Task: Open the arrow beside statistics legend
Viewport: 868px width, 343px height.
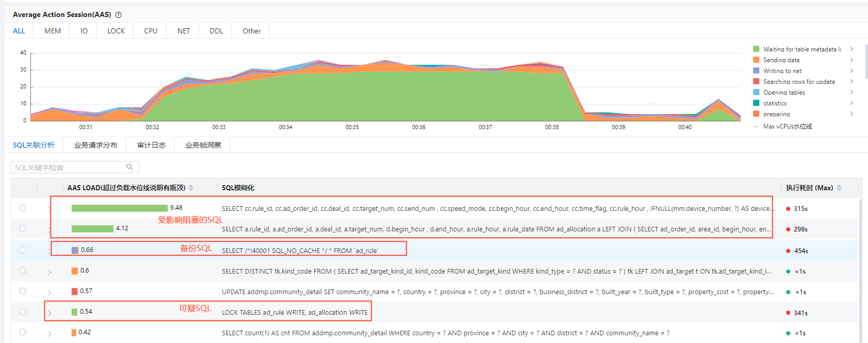Action: coord(852,103)
